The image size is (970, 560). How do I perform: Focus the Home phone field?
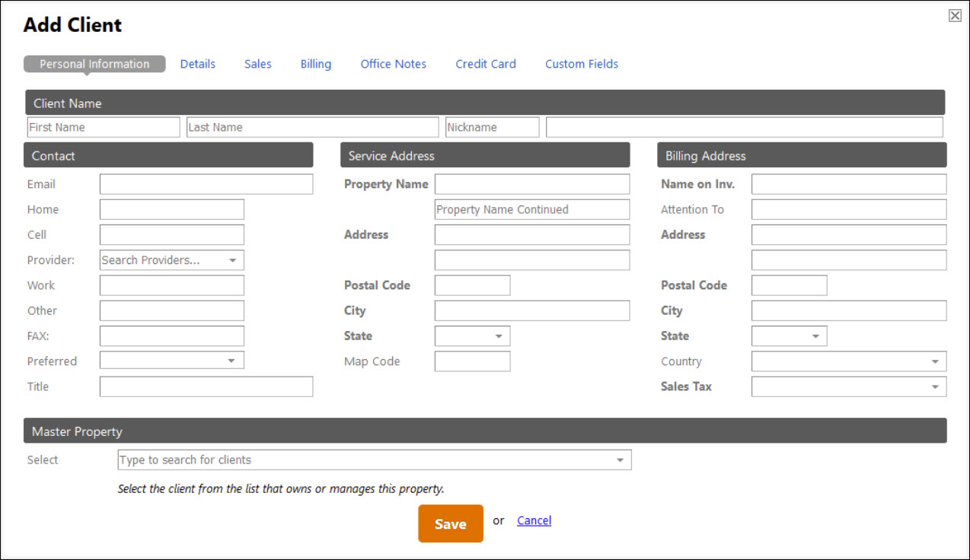(x=172, y=209)
